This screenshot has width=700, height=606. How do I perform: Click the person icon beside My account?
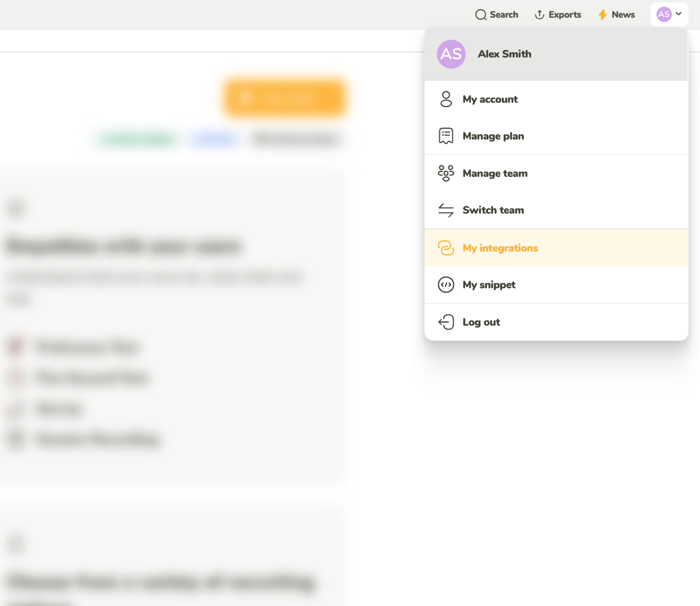[x=446, y=99]
